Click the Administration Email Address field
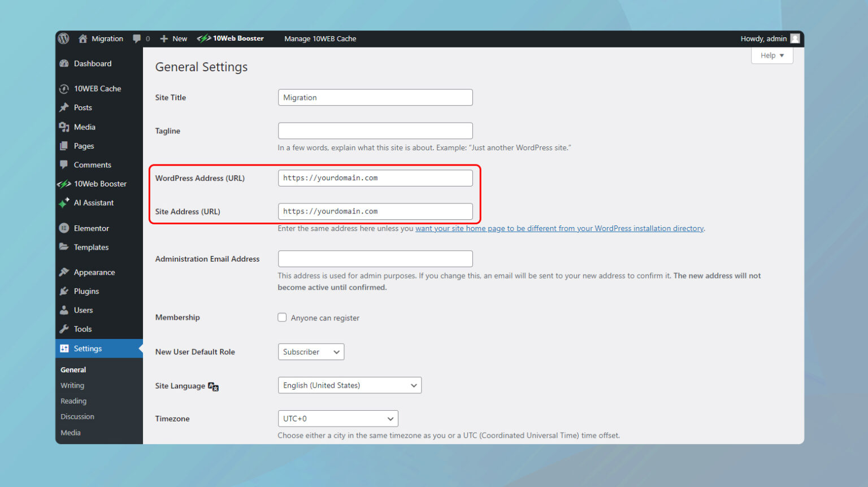 [x=375, y=258]
